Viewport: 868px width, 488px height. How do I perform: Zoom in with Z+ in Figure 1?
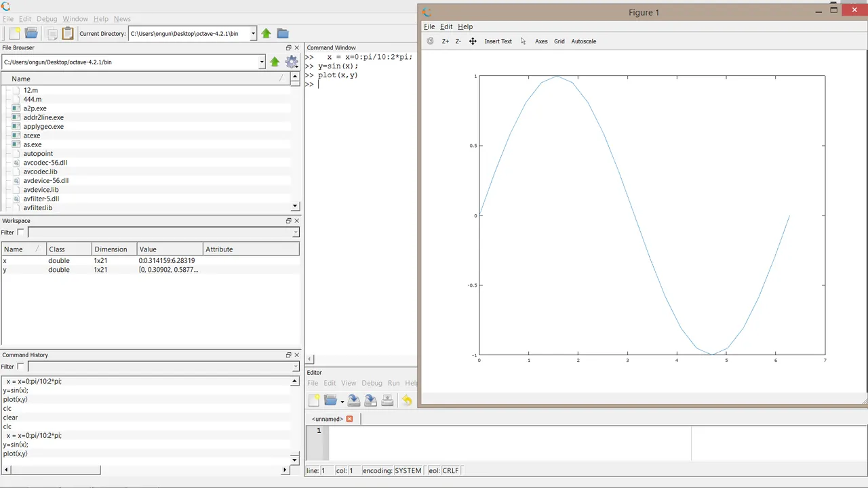pyautogui.click(x=446, y=41)
